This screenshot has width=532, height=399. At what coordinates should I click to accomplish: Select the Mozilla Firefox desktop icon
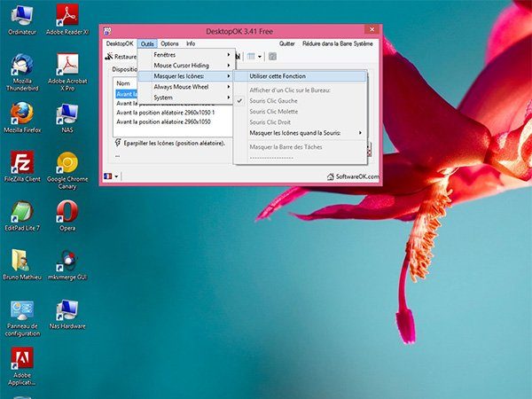tap(22, 117)
